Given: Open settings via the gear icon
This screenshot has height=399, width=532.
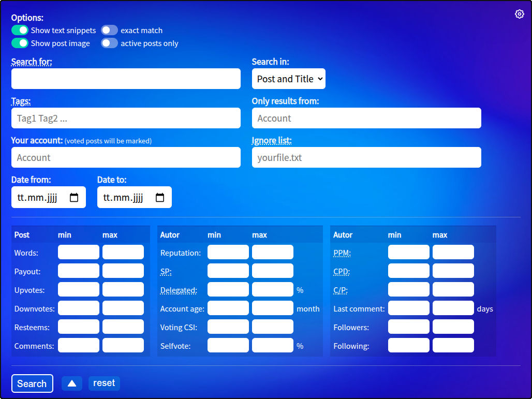Looking at the screenshot, I should [x=519, y=14].
